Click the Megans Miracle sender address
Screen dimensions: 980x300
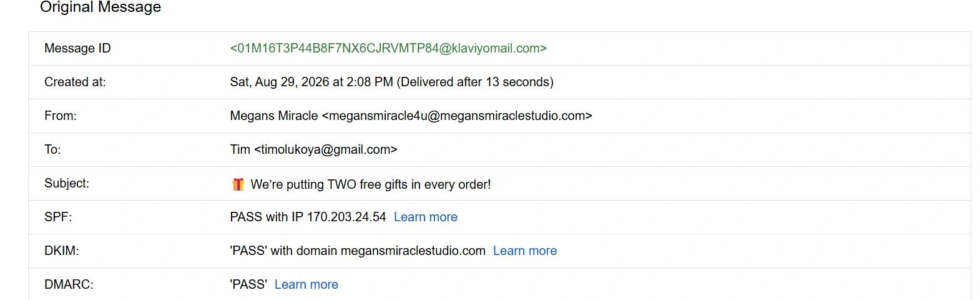[411, 116]
